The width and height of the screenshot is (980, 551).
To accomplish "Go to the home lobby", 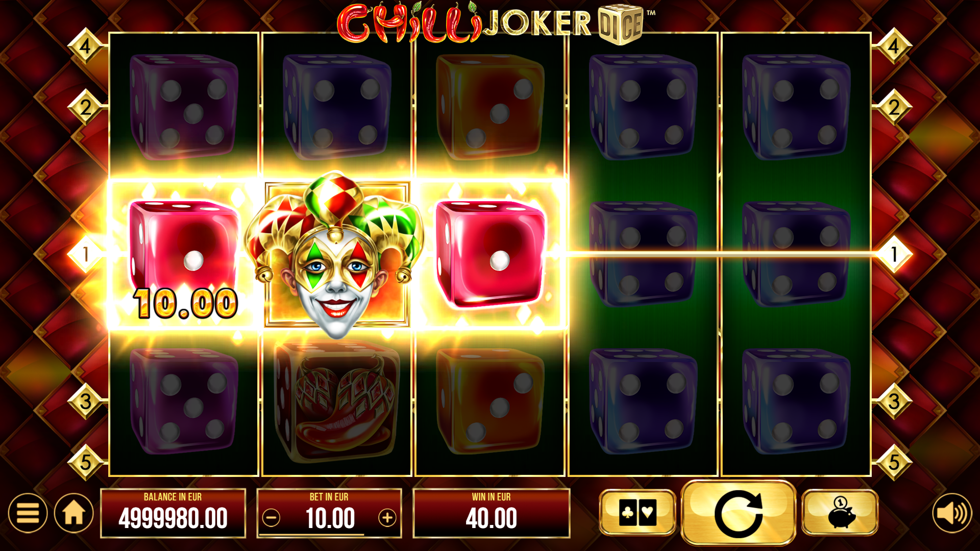I will click(x=73, y=513).
